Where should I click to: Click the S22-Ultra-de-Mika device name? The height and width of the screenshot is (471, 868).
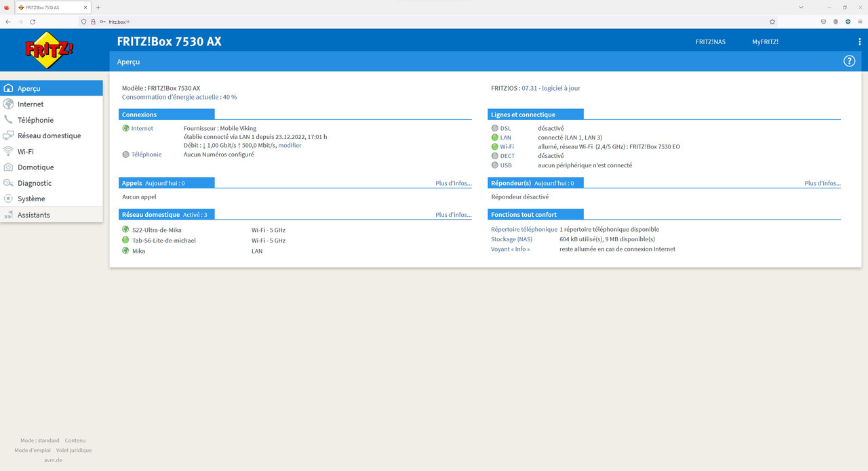(x=157, y=230)
